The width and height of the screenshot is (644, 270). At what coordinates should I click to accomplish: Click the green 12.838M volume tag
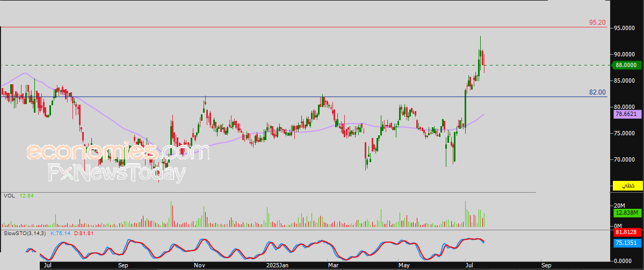coord(627,213)
